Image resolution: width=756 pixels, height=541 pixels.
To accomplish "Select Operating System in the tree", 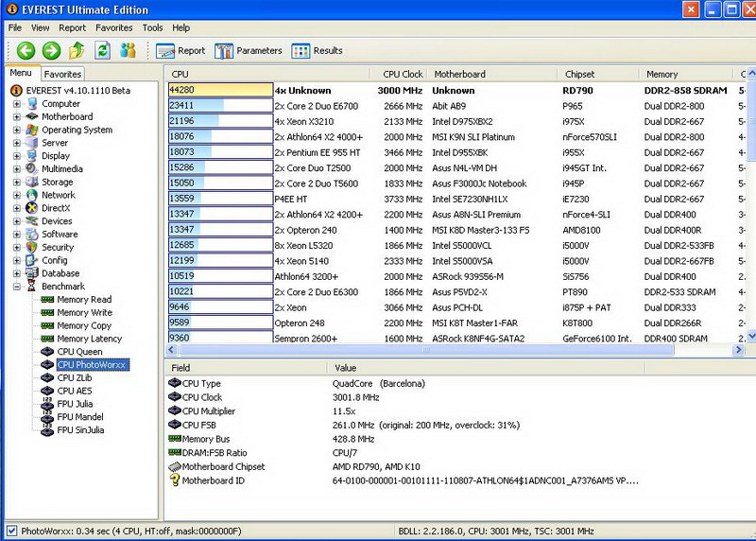I will coord(77,130).
